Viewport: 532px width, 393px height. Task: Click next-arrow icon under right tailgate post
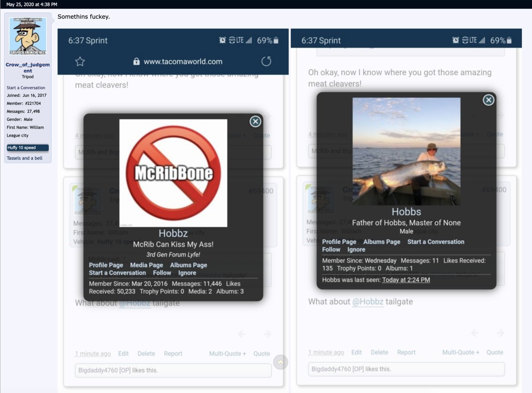[x=500, y=333]
